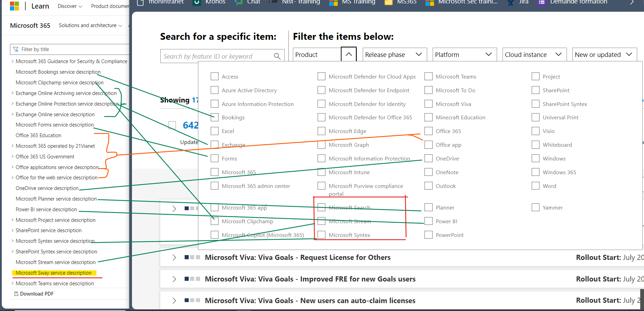
Task: Expand the Microsoft Teams service description node
Action: [13, 283]
